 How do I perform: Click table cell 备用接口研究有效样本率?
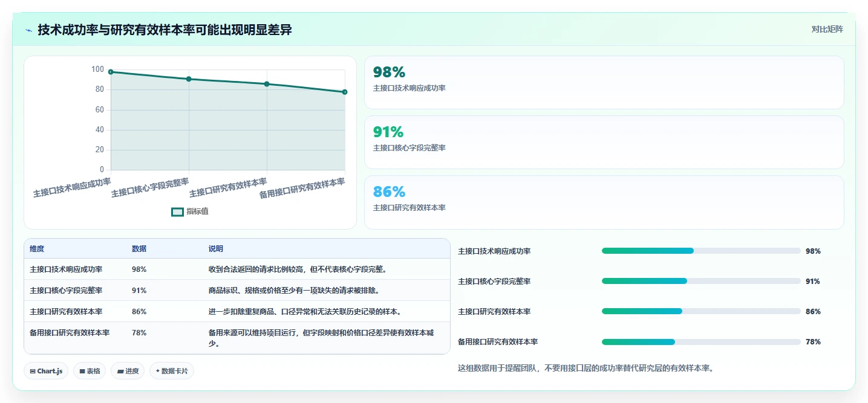point(70,333)
